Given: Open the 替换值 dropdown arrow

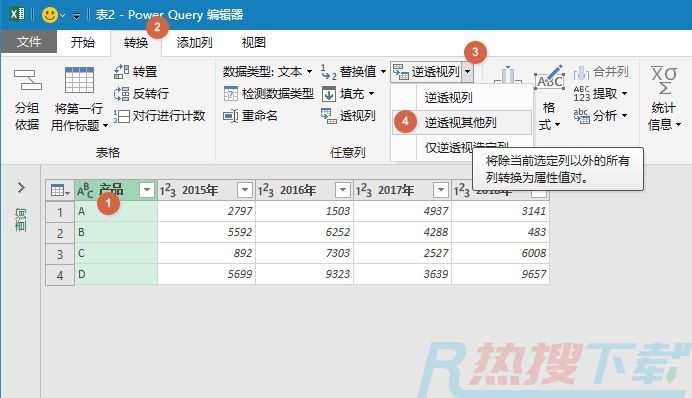Looking at the screenshot, I should [x=383, y=71].
